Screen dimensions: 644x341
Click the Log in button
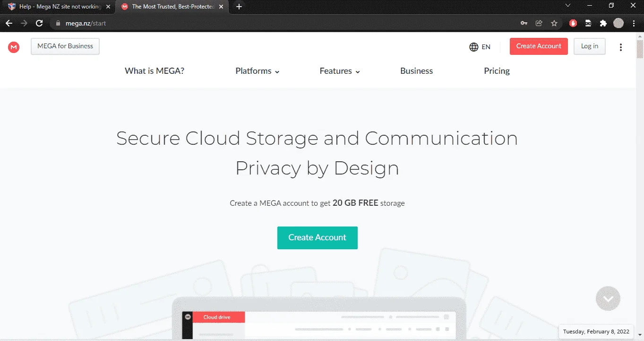pos(590,46)
